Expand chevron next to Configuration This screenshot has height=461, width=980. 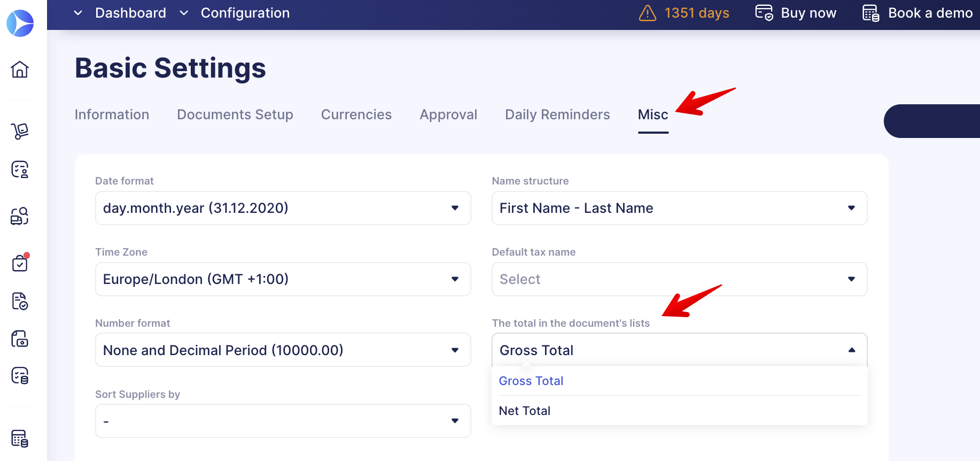point(184,13)
